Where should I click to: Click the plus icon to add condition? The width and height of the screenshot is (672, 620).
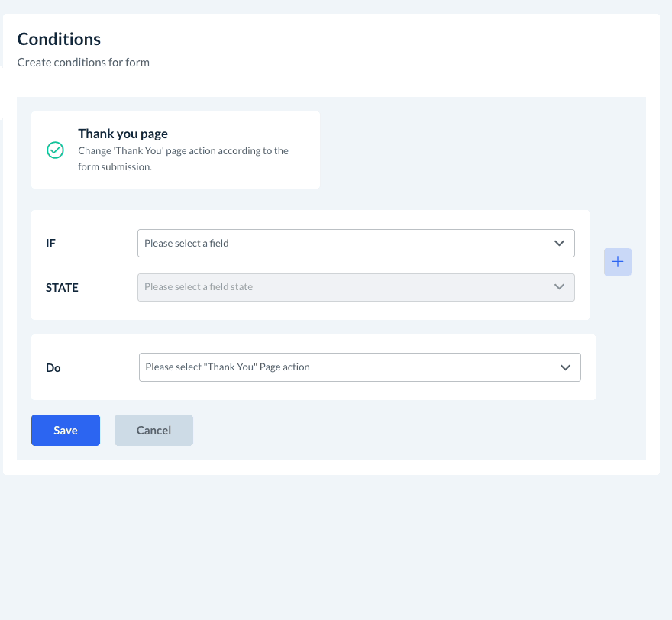point(617,262)
